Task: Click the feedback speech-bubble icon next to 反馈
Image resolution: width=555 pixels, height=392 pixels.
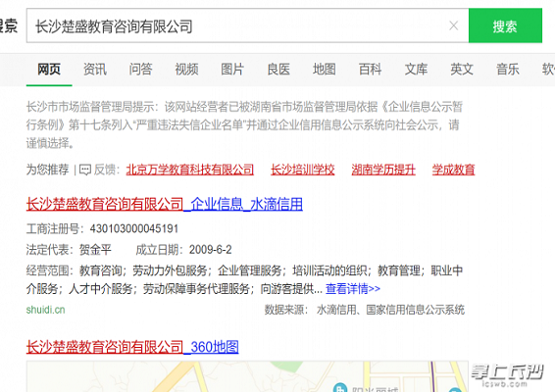Action: (x=85, y=170)
